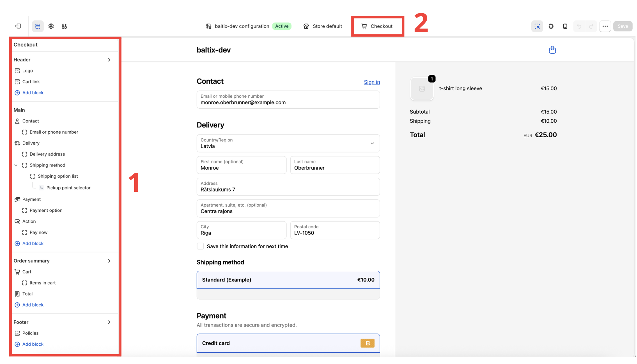
Task: Select the Delivery address tree item
Action: coord(43,154)
